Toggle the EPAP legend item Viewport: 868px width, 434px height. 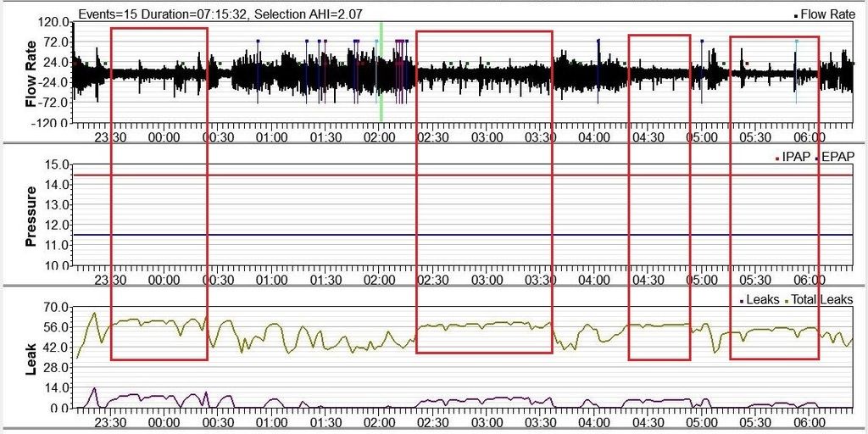click(x=837, y=157)
